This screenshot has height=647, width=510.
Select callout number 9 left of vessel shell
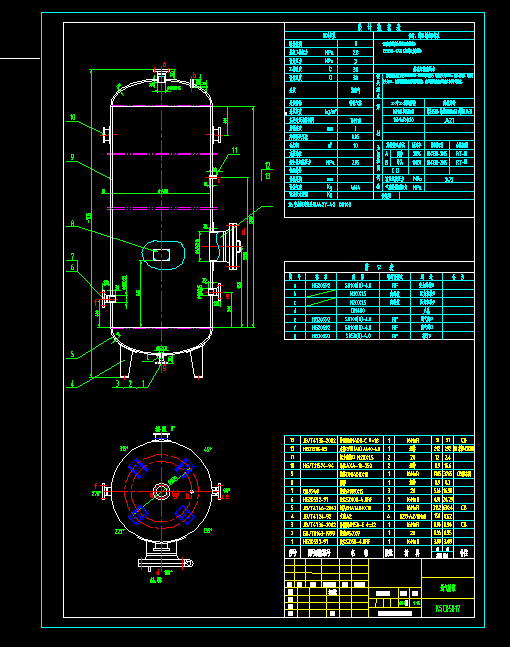pyautogui.click(x=72, y=157)
